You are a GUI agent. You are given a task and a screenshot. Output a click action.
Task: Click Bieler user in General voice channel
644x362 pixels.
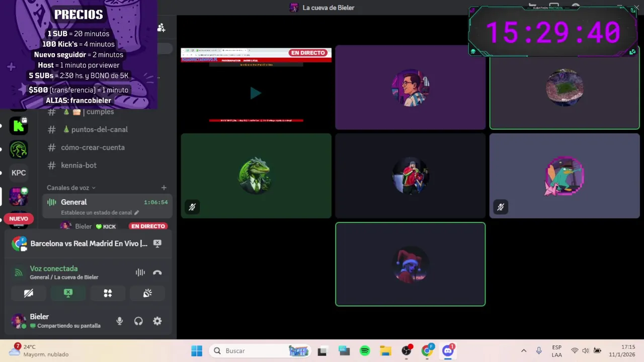tap(83, 226)
